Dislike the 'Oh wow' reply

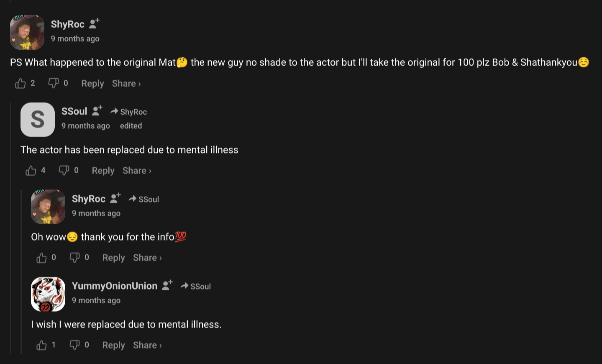[74, 258]
